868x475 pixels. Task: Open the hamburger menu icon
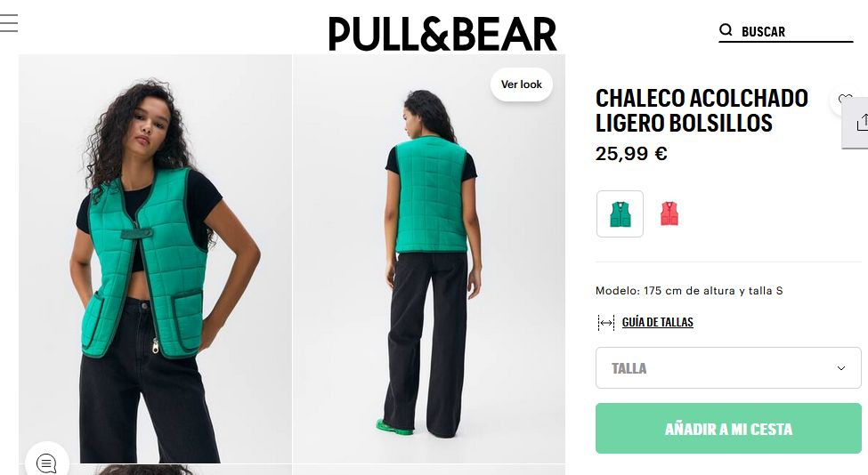(x=9, y=23)
